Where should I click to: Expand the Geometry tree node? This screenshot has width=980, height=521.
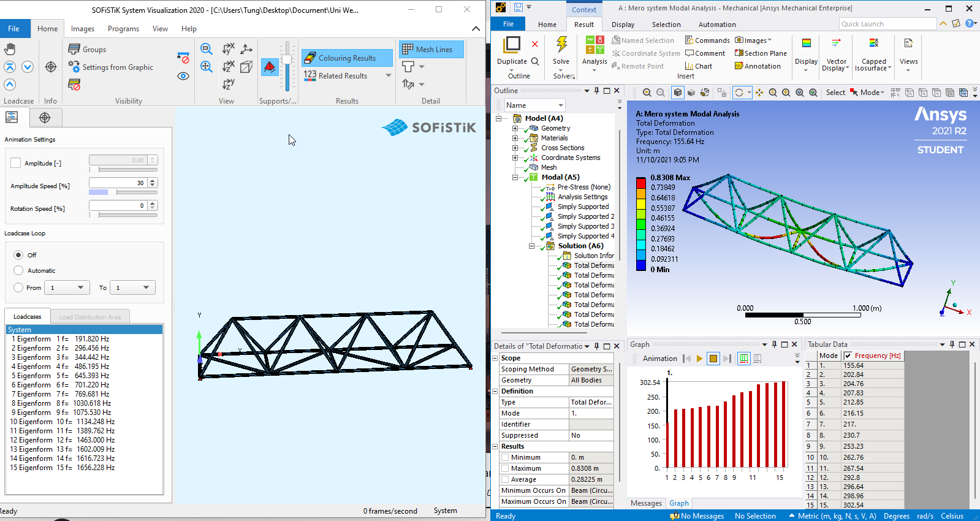click(515, 128)
